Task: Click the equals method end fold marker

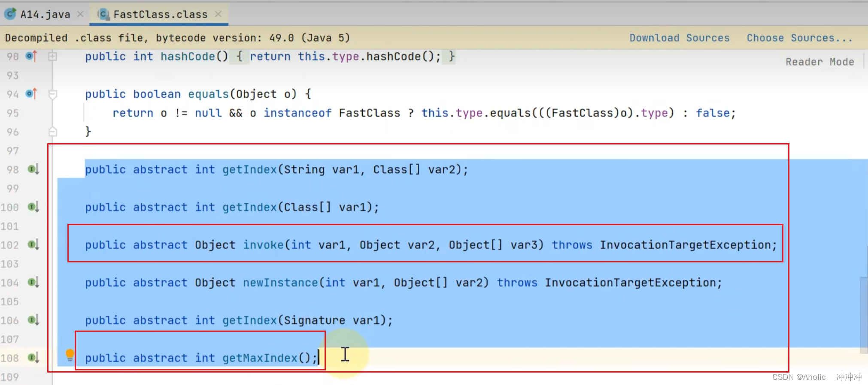Action: 52,131
